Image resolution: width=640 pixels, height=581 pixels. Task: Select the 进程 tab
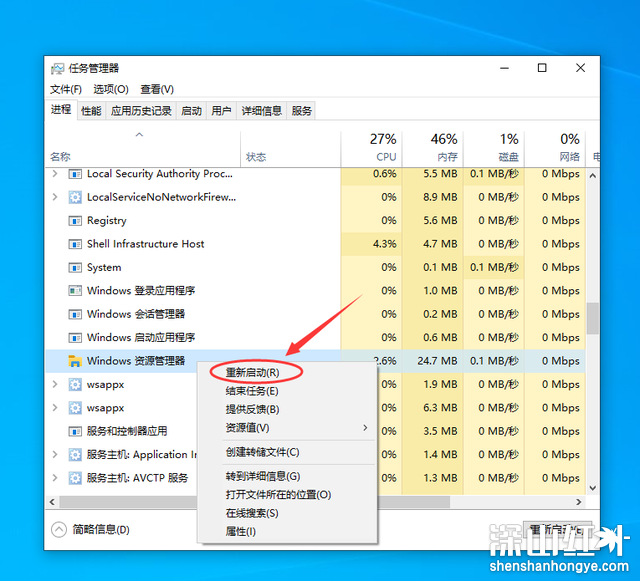pyautogui.click(x=61, y=109)
